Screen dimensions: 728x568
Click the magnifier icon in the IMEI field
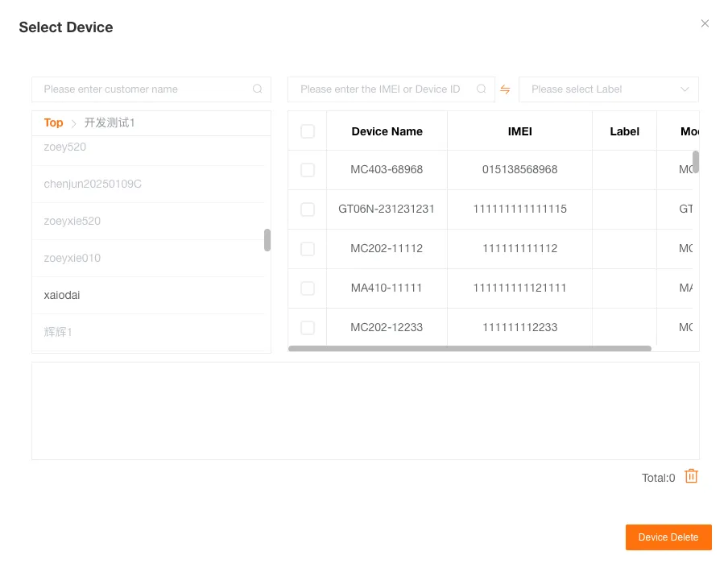481,89
